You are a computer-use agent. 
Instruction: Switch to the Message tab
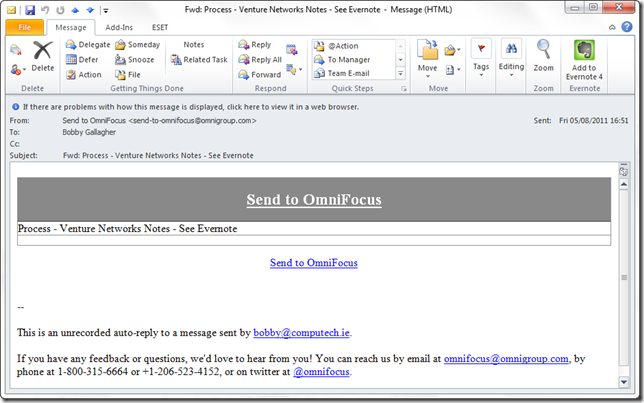71,28
